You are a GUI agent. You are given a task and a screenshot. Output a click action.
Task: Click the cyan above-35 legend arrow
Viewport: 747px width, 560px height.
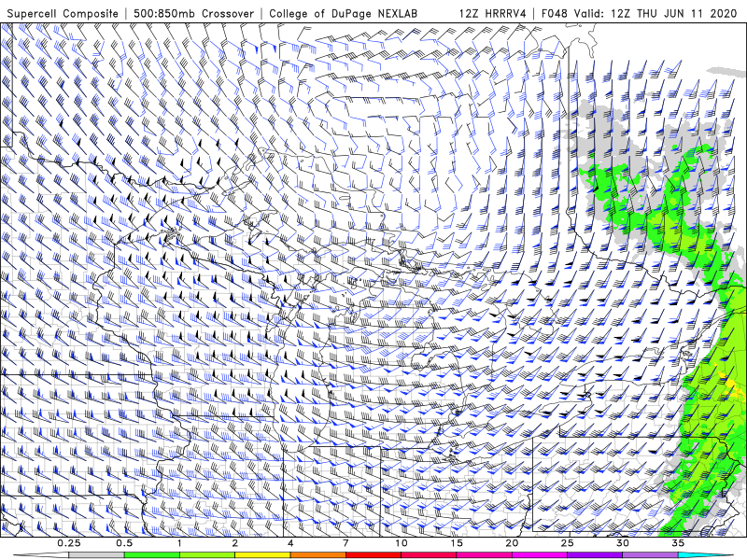click(705, 555)
